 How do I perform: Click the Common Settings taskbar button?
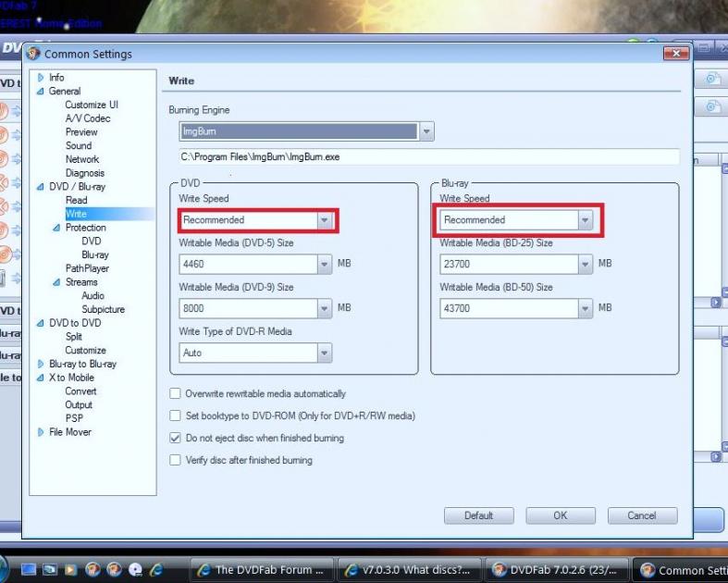coord(681,569)
